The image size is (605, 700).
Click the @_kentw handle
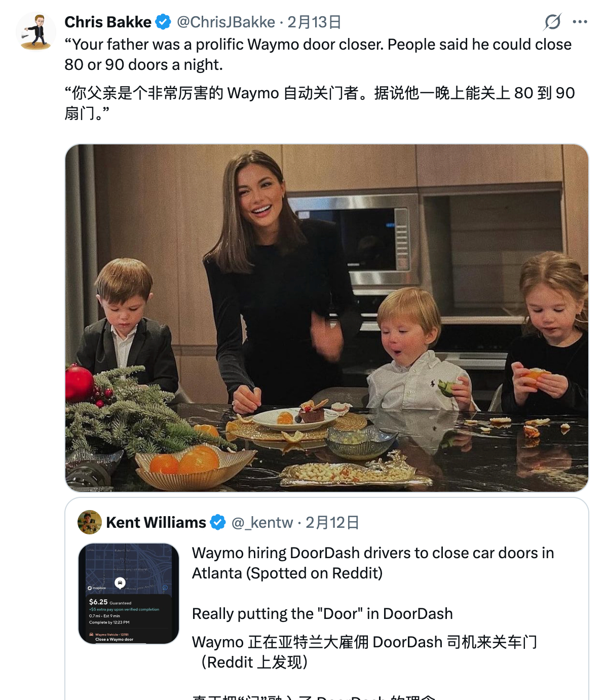[262, 522]
